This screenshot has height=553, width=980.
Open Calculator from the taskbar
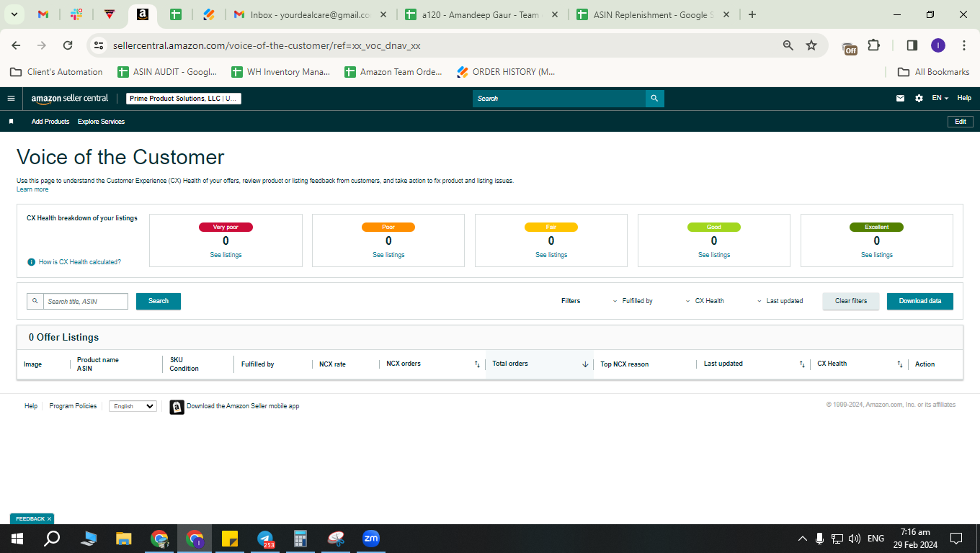tap(300, 539)
